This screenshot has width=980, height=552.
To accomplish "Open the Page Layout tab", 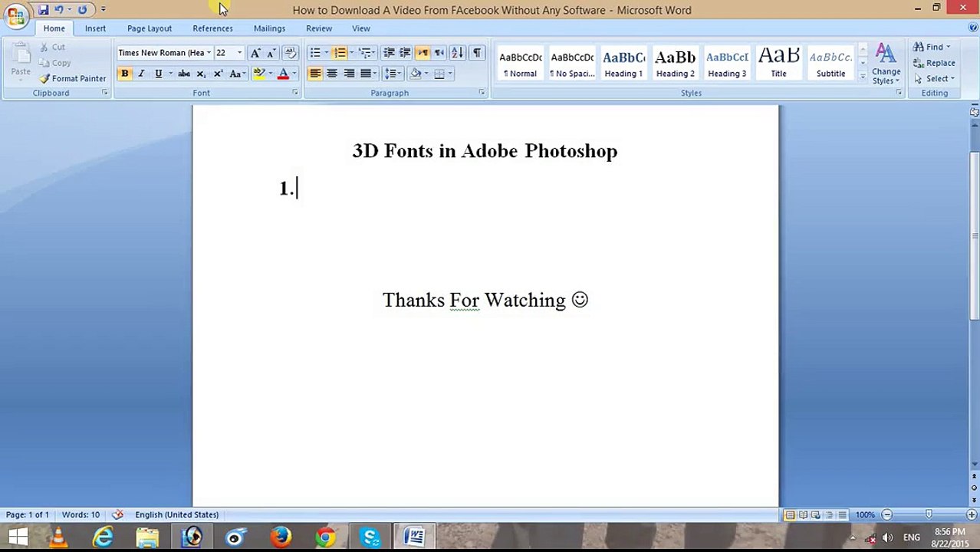I will pyautogui.click(x=150, y=28).
